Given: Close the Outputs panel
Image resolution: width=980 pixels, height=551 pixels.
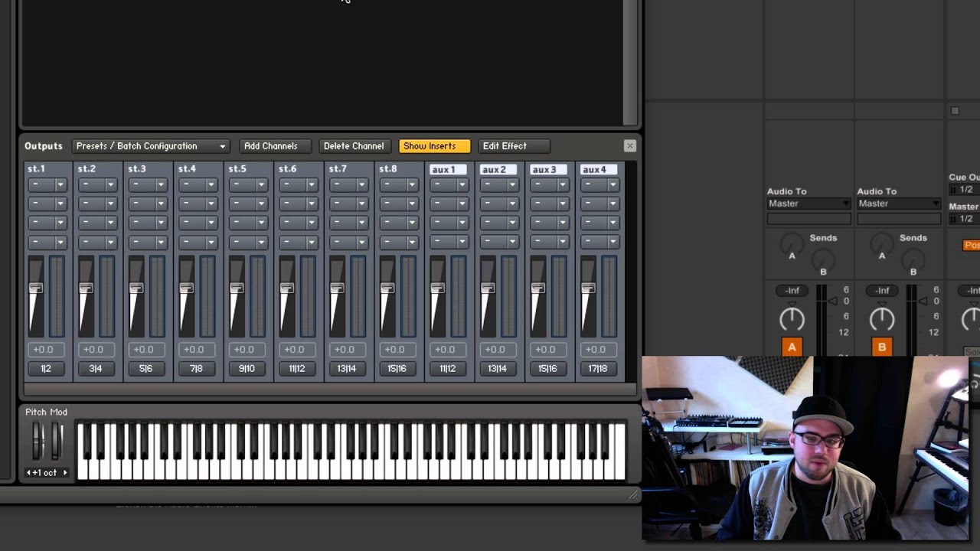Looking at the screenshot, I should (x=629, y=145).
